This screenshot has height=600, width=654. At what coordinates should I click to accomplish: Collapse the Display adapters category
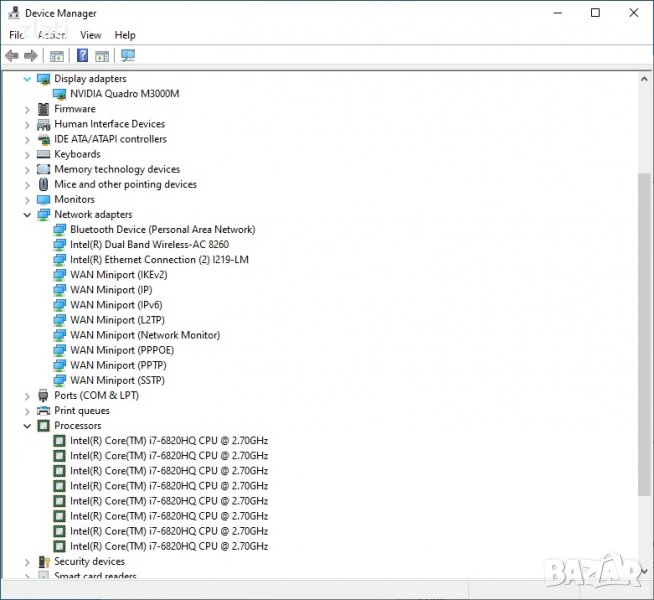click(x=27, y=79)
